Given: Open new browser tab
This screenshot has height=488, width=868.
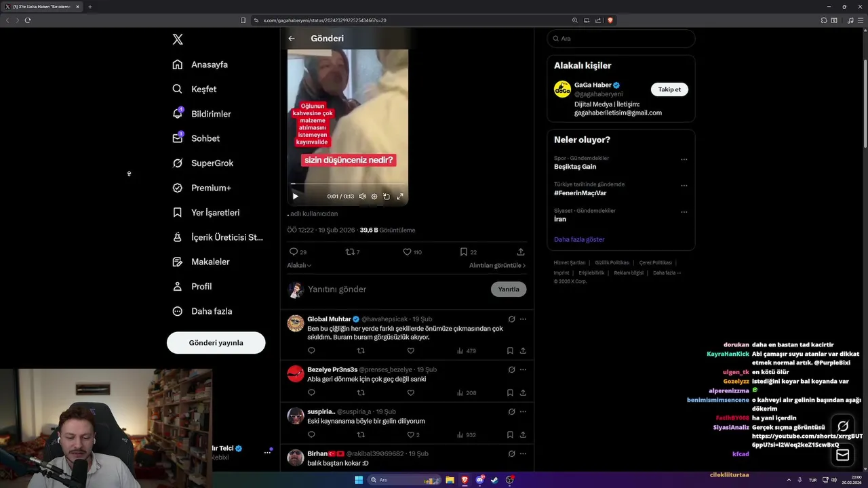Looking at the screenshot, I should point(90,7).
